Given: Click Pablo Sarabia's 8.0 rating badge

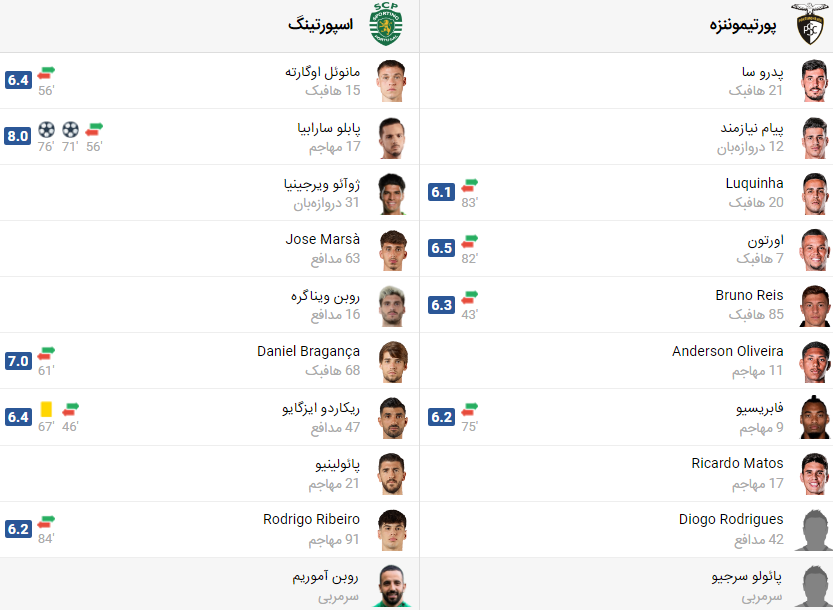Looking at the screenshot, I should pos(18,136).
